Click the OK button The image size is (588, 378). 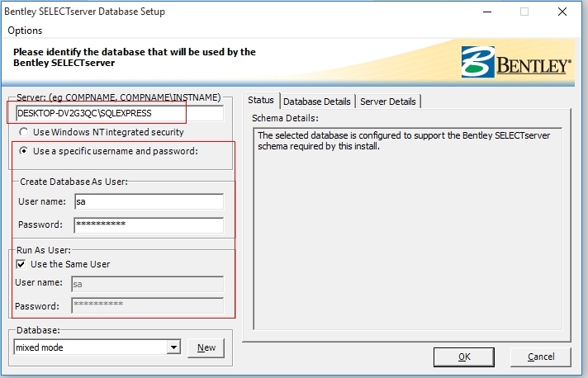click(x=464, y=357)
